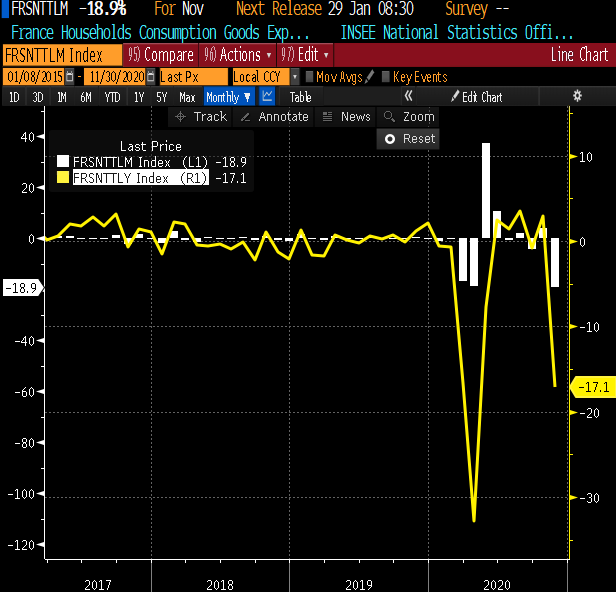This screenshot has height=592, width=616.
Task: Collapse panel with double chevron icon
Action: [409, 97]
